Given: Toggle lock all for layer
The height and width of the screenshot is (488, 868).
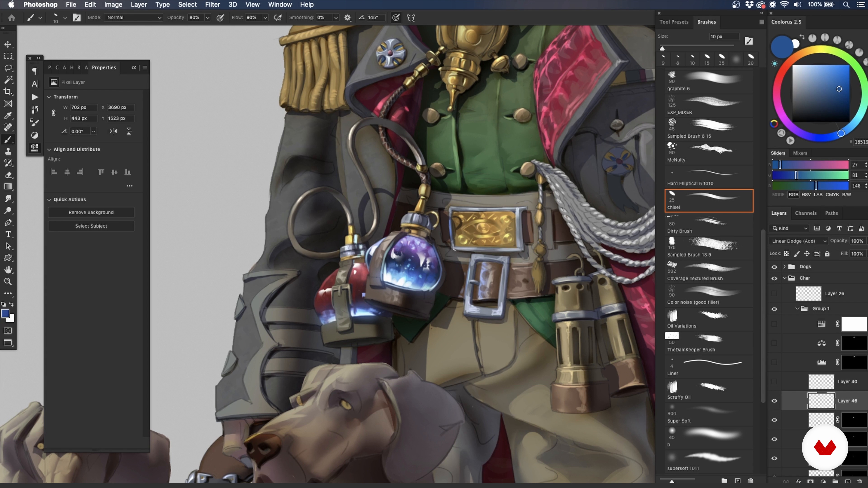Looking at the screenshot, I should (x=827, y=253).
